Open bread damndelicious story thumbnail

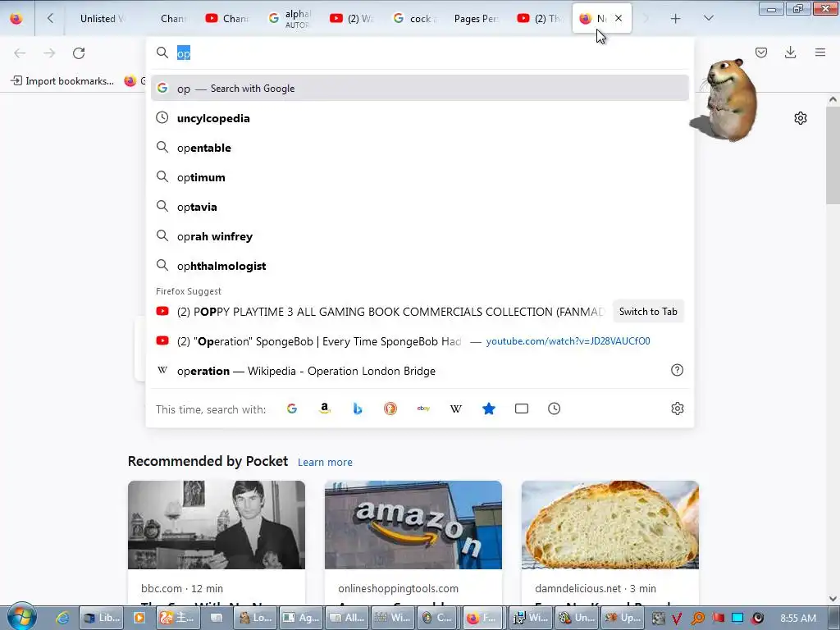[610, 525]
